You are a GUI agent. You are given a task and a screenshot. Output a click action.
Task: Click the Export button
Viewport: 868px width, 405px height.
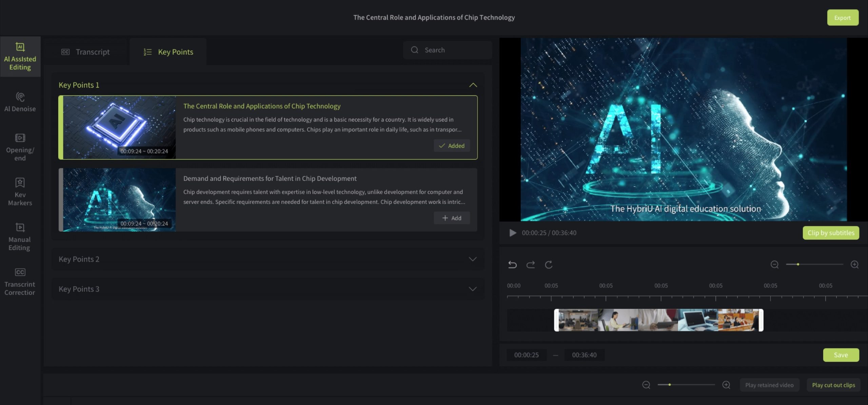843,18
